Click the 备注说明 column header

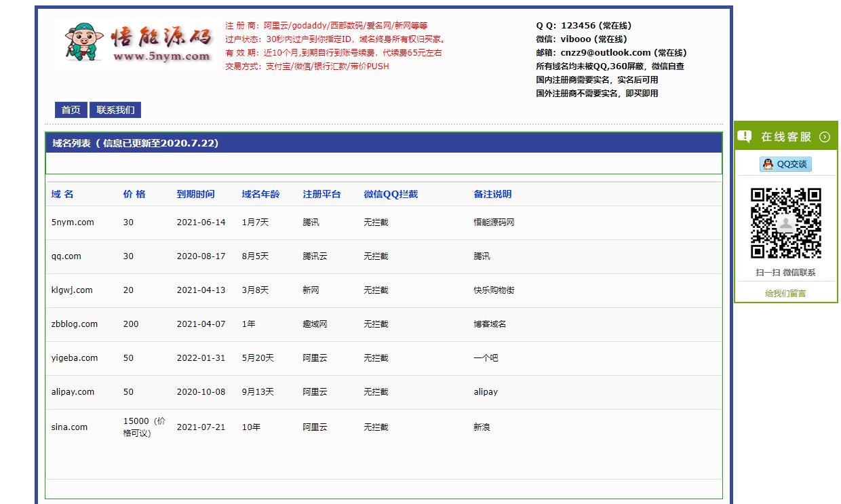click(x=492, y=194)
